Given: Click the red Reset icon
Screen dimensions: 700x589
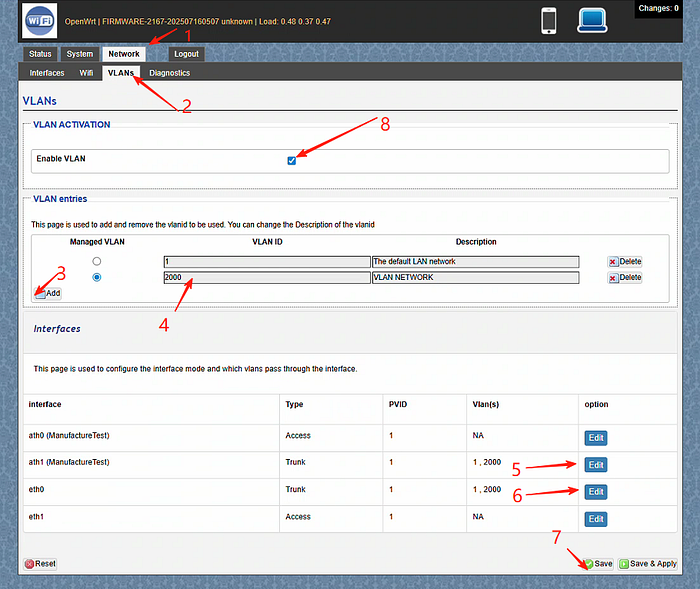Looking at the screenshot, I should click(x=29, y=564).
